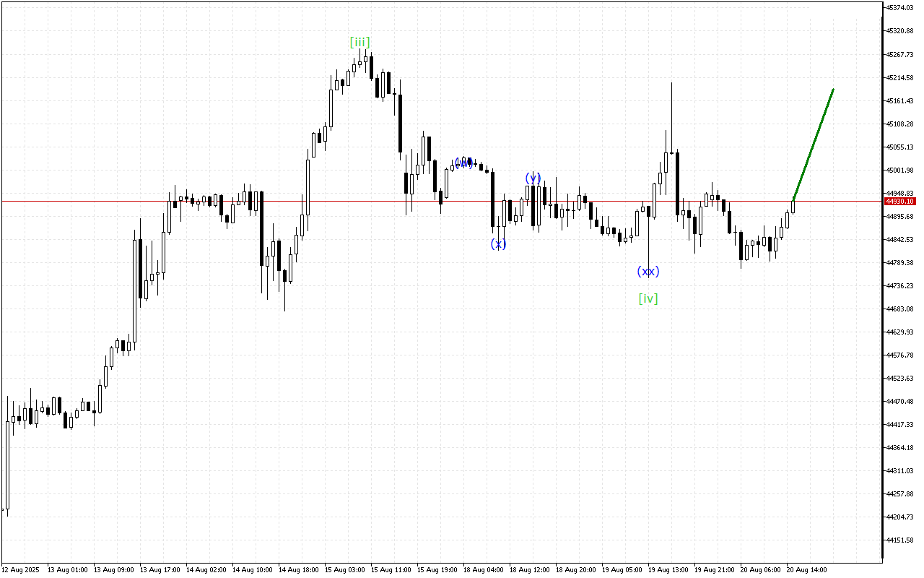Select the 18 Aug 12:00 time label
924x578 pixels.
(529, 569)
